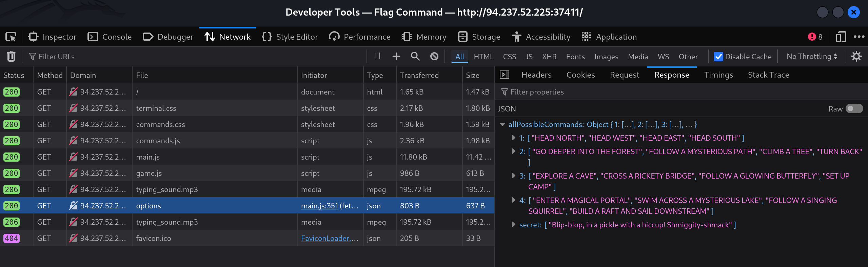Click the plus new request icon
This screenshot has height=267, width=868.
[x=396, y=56]
